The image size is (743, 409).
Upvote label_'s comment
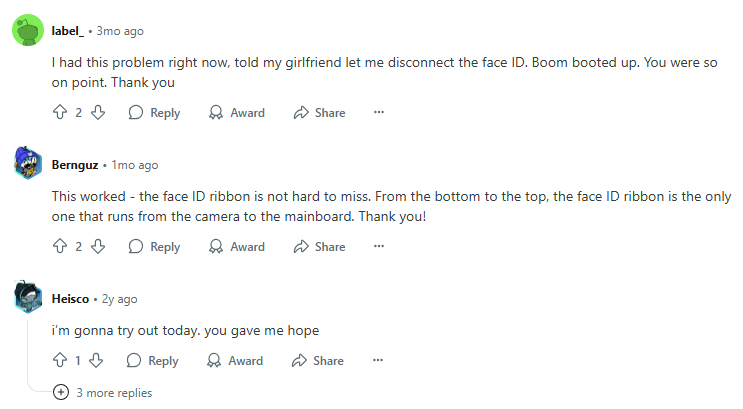[x=59, y=113]
